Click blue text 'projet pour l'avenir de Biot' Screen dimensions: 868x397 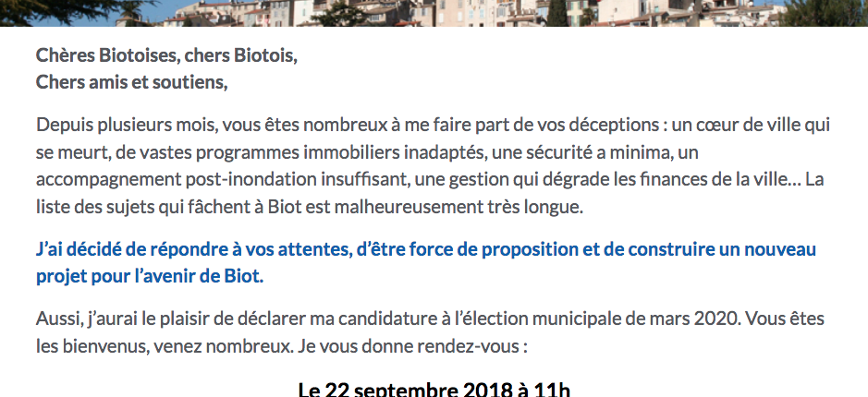point(148,276)
